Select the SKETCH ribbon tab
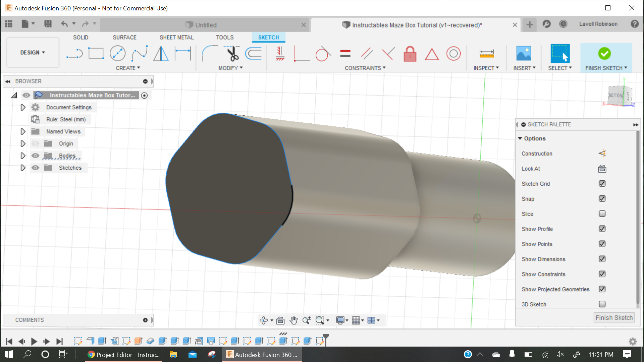644x362 pixels. tap(268, 38)
